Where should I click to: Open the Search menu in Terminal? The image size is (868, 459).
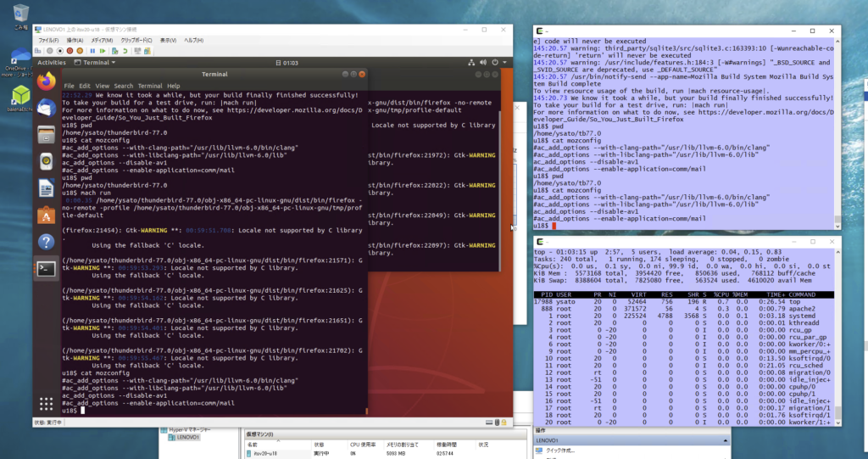(x=124, y=86)
